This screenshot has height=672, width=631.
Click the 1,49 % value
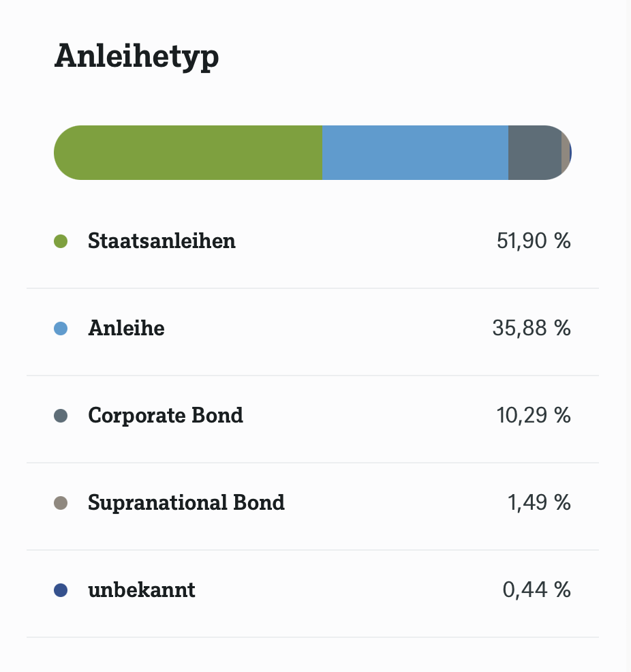coord(539,503)
